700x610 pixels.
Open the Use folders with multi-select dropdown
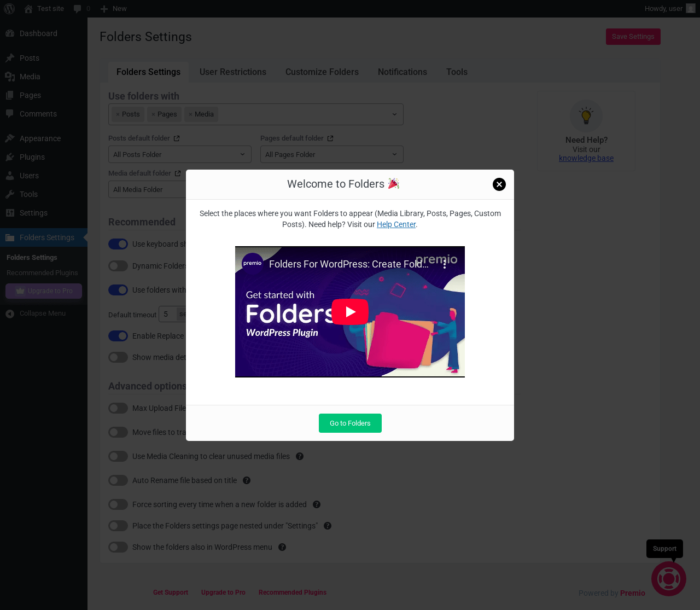coord(256,114)
